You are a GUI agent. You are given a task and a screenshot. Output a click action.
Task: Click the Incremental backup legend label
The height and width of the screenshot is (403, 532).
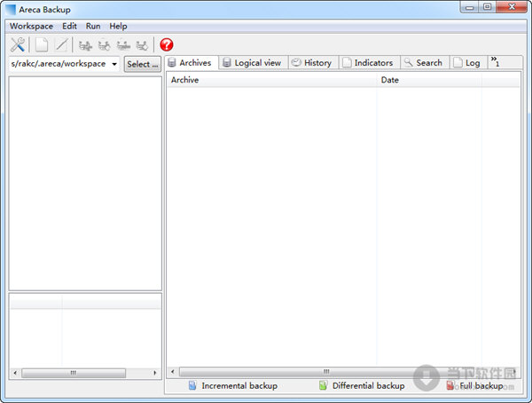[239, 385]
